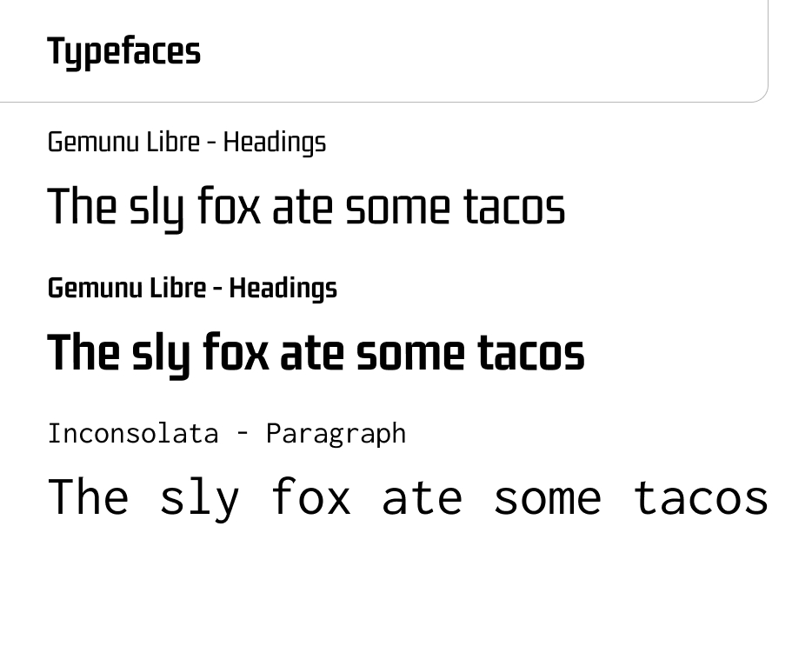Click the monospace Inconsolata sample sentence
The width and height of the screenshot is (812, 646).
pyautogui.click(x=408, y=498)
